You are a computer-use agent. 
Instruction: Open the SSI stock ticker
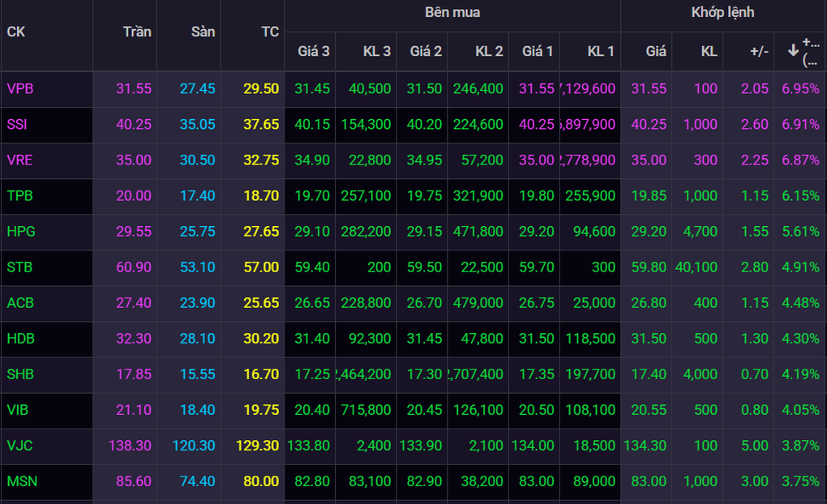coord(17,125)
